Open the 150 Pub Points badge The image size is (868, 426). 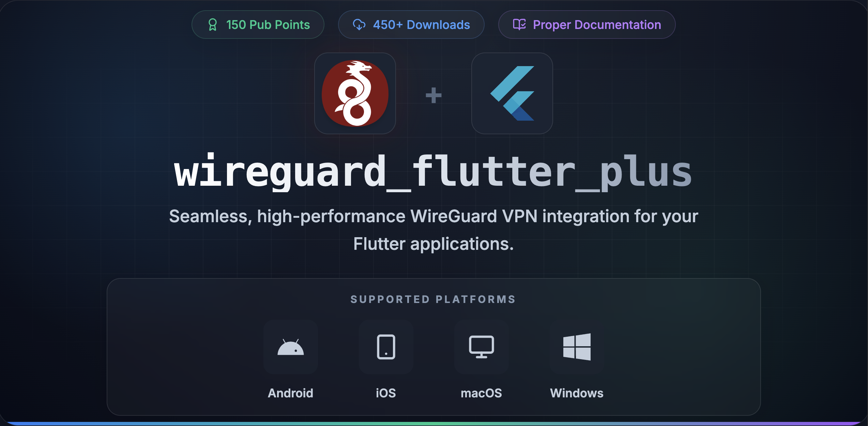pyautogui.click(x=258, y=25)
